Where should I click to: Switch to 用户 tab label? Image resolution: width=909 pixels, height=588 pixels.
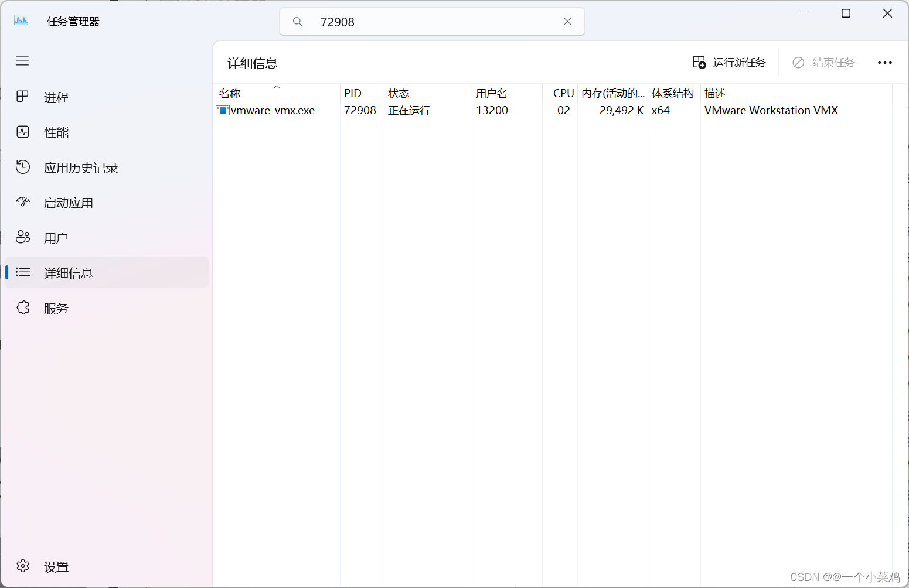56,238
